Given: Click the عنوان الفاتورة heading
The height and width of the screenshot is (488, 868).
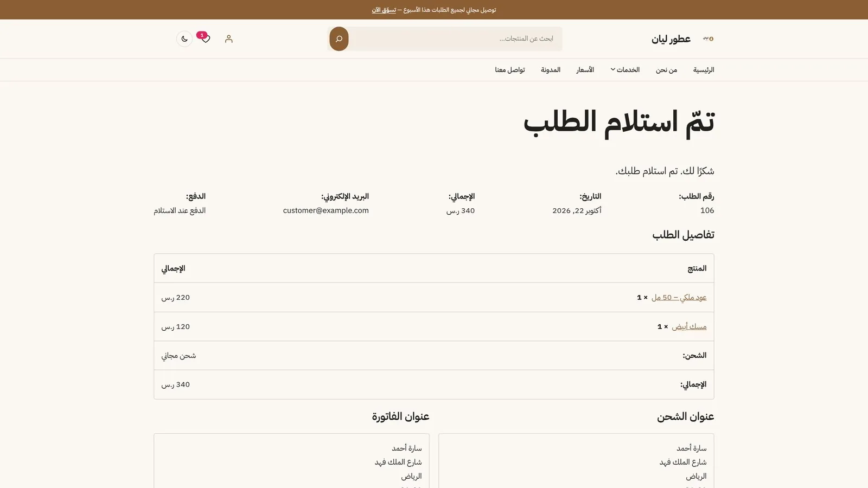Looking at the screenshot, I should [x=400, y=416].
